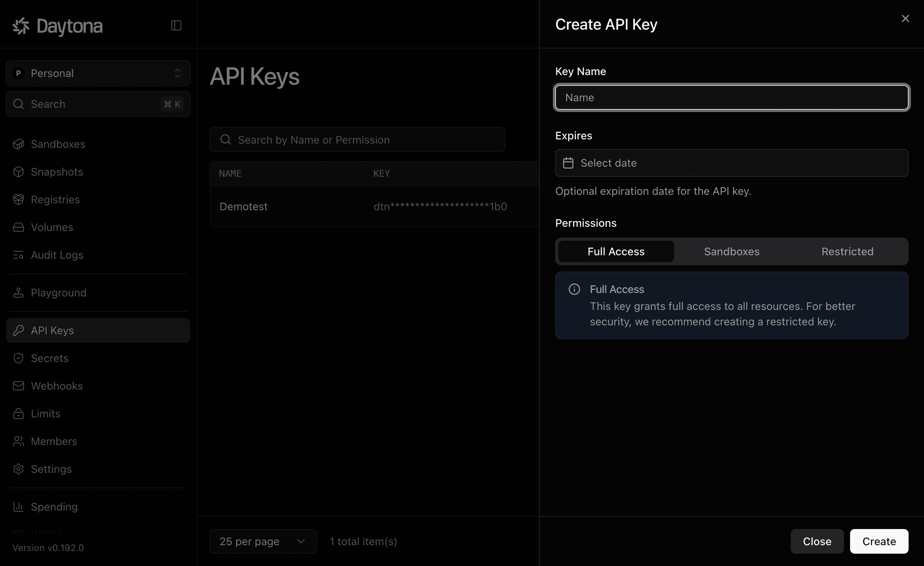This screenshot has width=924, height=566.
Task: Click the ⌘ K shortcut badge
Action: [x=172, y=104]
